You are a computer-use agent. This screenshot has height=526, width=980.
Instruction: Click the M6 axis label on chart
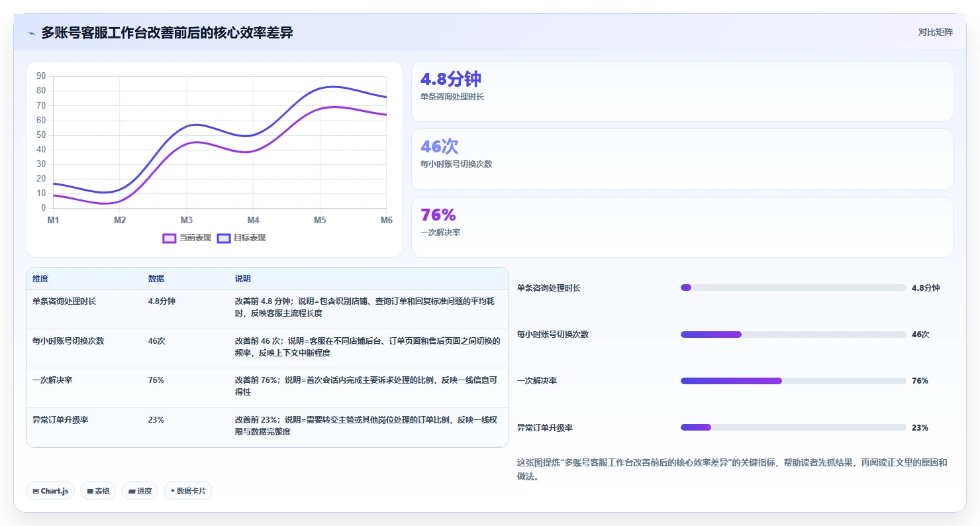(387, 220)
